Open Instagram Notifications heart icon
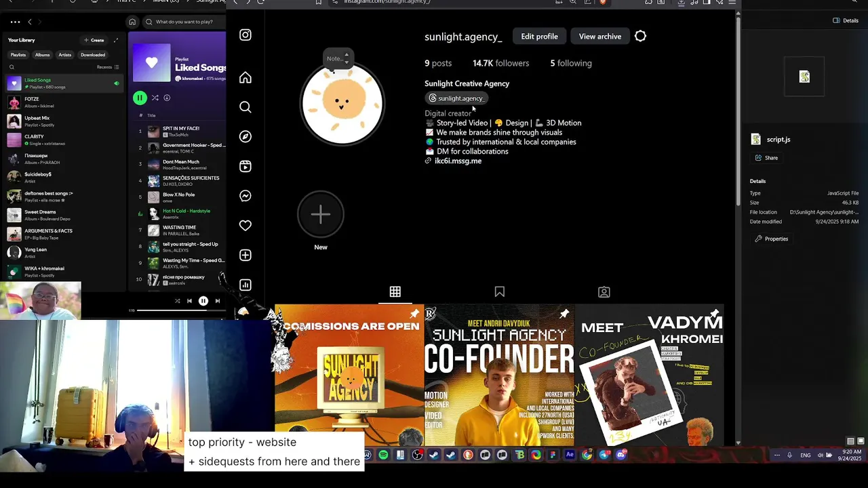 [x=245, y=226]
